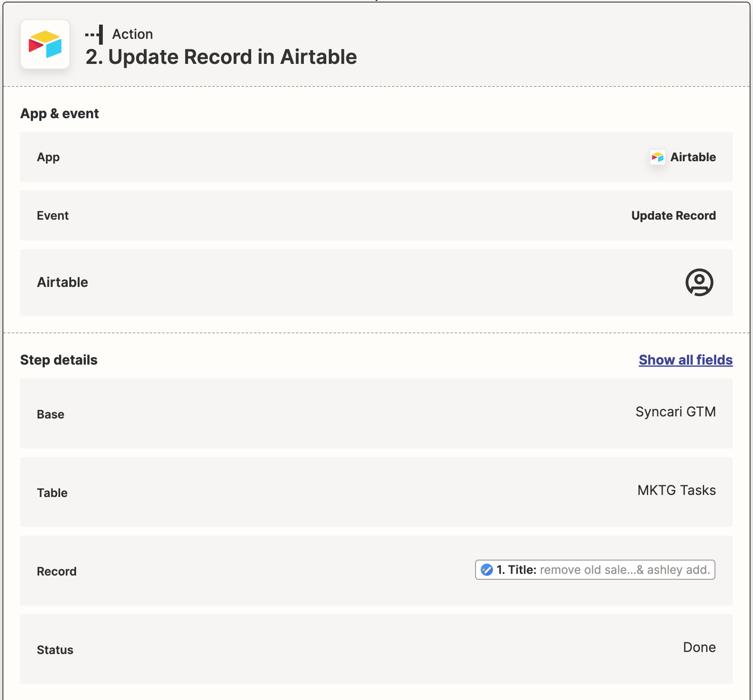Click the blue checkmark icon in Record pill
Viewport: 753px width, 700px height.
[486, 570]
